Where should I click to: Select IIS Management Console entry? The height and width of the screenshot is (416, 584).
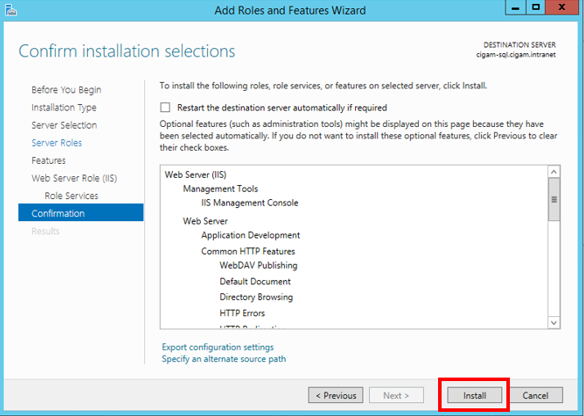coord(250,203)
